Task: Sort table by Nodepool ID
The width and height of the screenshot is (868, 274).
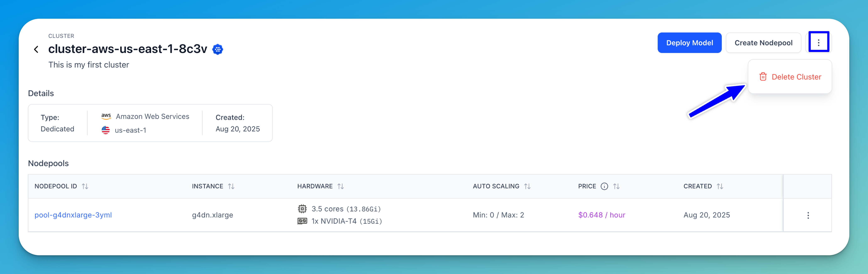Action: tap(85, 186)
